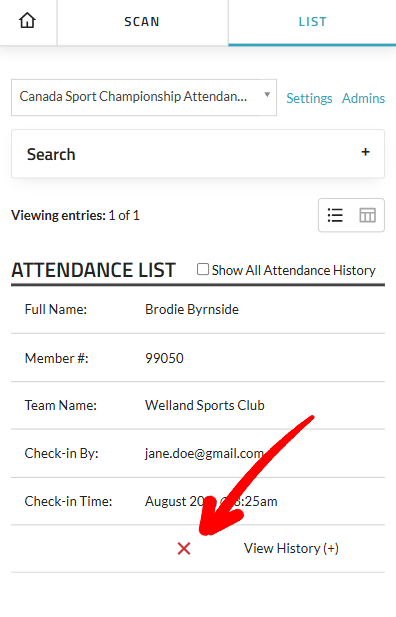Image resolution: width=396 pixels, height=617 pixels.
Task: Switch to table view layout icon
Action: coord(367,215)
